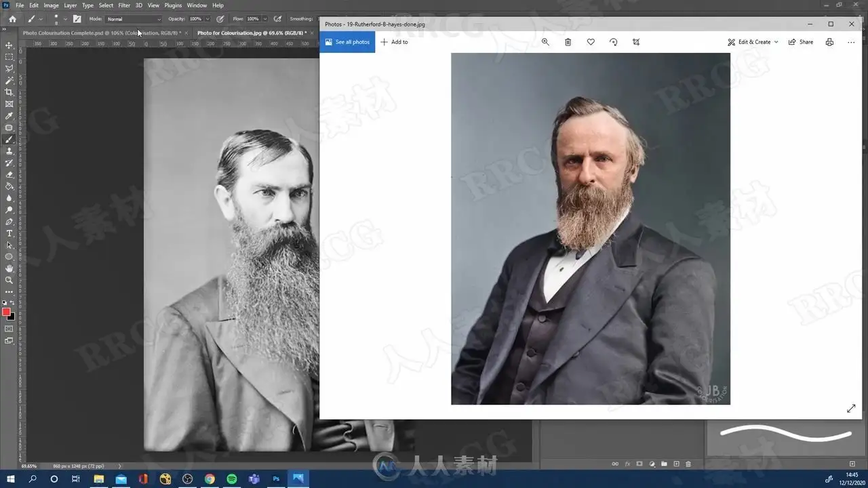Screen dimensions: 868x488
Task: Select the Dodge tool
Action: (x=9, y=210)
